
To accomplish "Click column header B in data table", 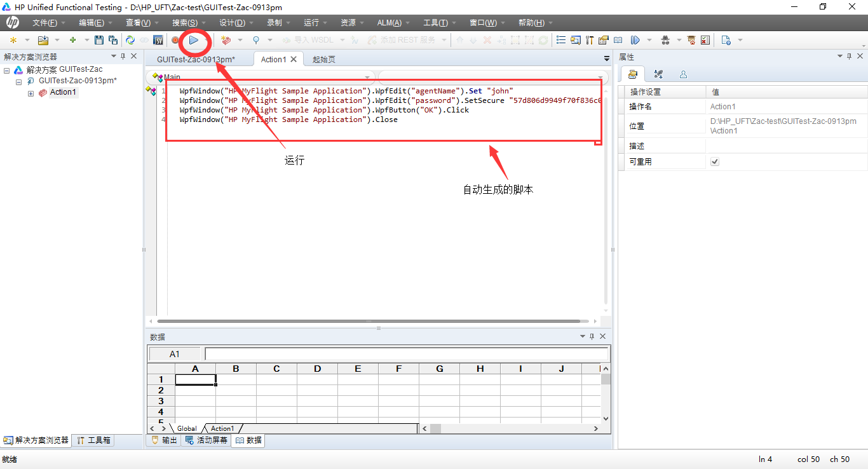I will [x=236, y=369].
